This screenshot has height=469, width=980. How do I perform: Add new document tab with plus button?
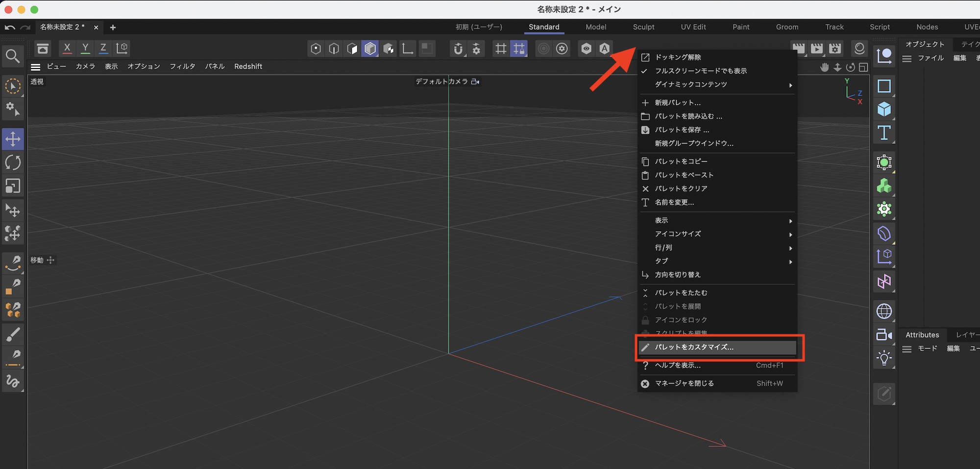point(113,27)
